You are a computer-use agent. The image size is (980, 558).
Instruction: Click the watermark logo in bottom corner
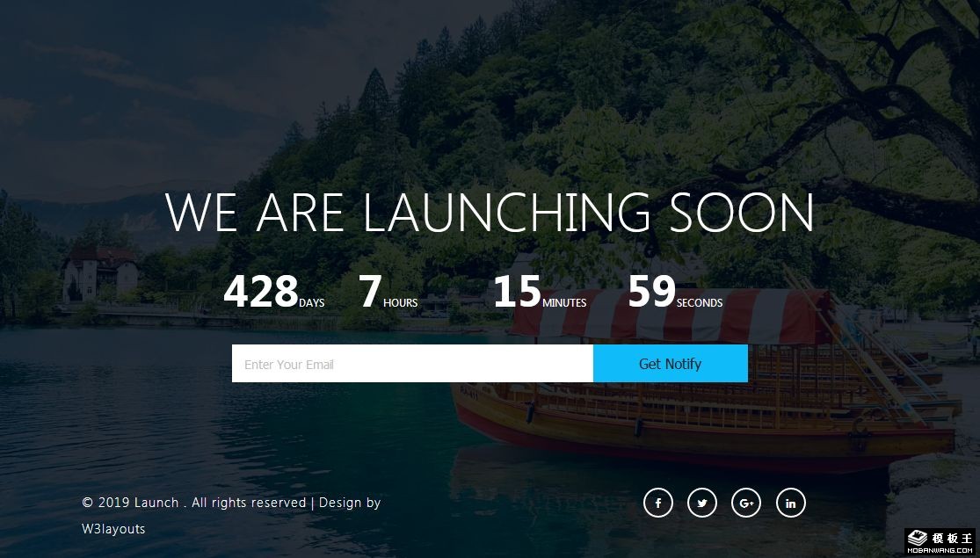pos(941,541)
